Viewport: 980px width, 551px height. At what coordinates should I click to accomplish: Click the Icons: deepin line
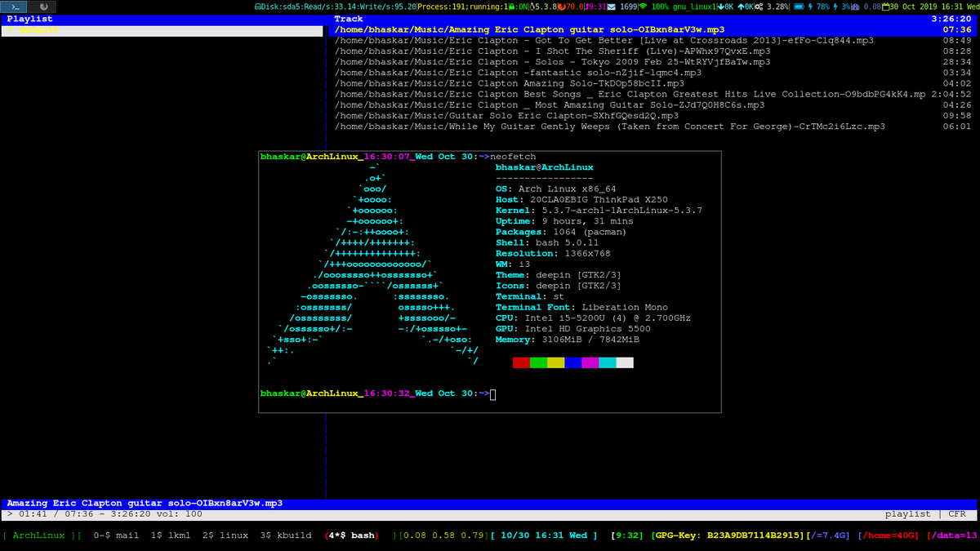tap(559, 286)
